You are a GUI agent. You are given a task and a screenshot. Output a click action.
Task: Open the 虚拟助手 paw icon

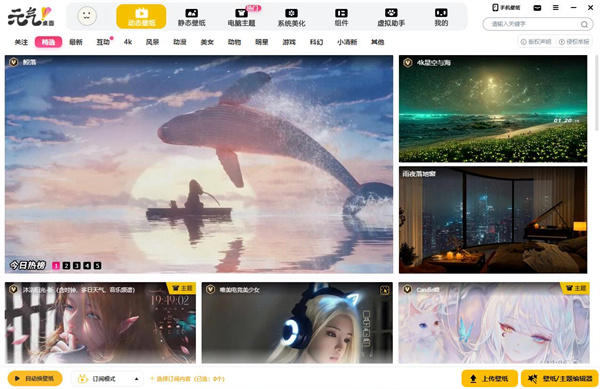[391, 13]
